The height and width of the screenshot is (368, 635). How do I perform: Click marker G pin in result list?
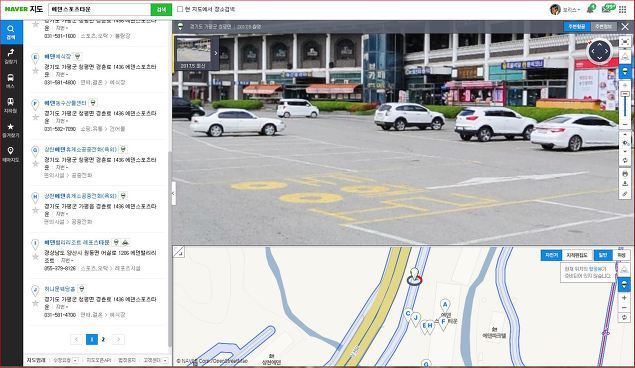[x=35, y=150]
